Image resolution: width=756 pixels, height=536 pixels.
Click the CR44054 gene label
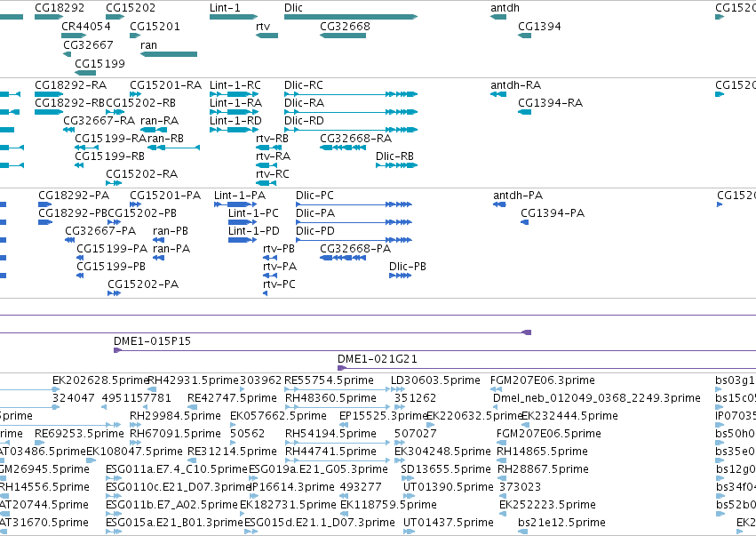[86, 26]
